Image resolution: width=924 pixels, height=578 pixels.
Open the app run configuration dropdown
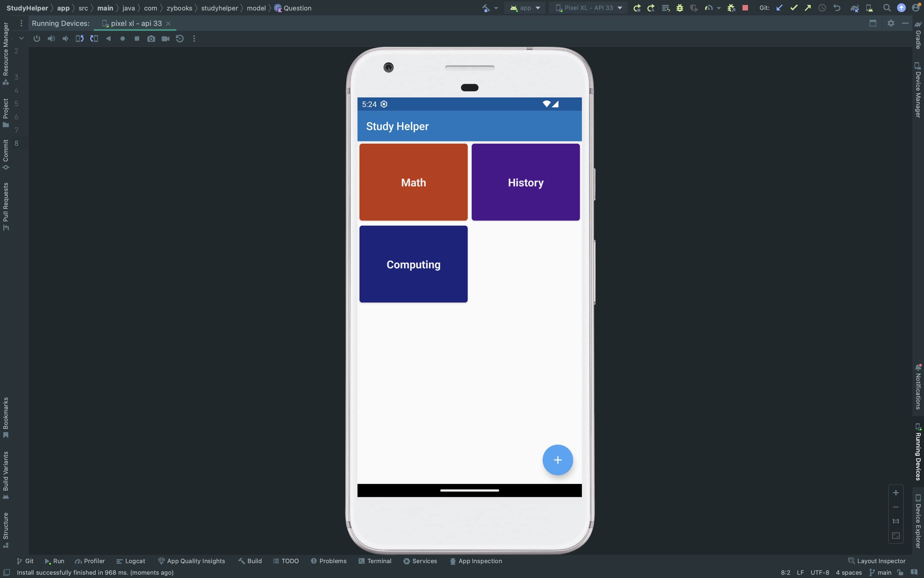point(525,8)
